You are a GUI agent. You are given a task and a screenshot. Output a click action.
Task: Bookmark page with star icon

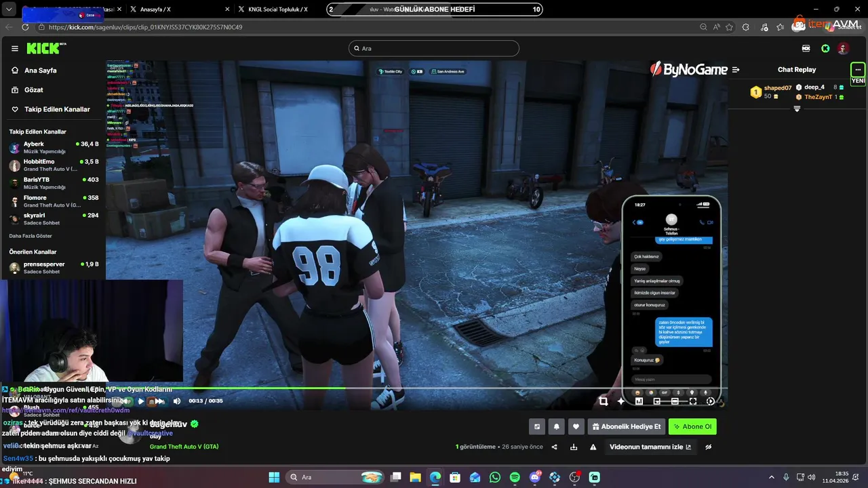(x=730, y=27)
